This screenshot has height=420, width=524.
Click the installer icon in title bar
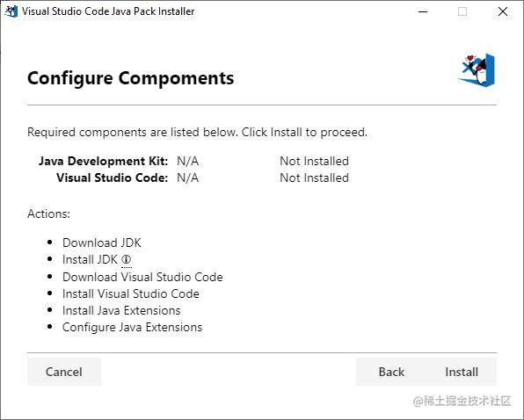pos(11,11)
